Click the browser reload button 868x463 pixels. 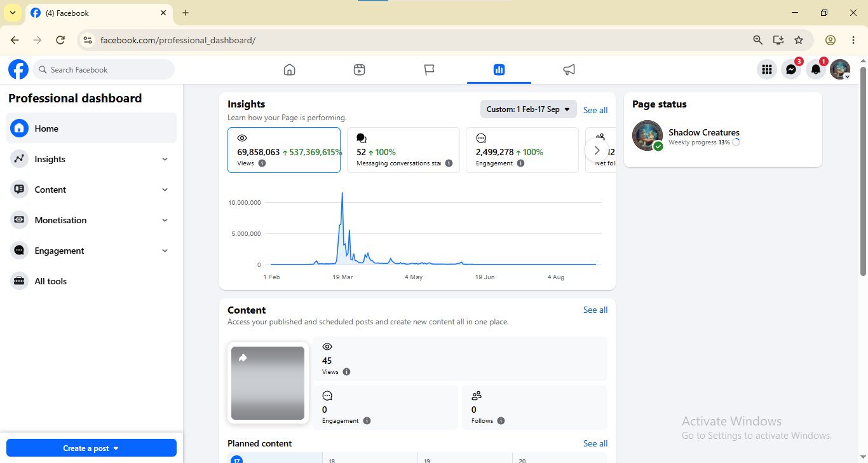tap(60, 40)
